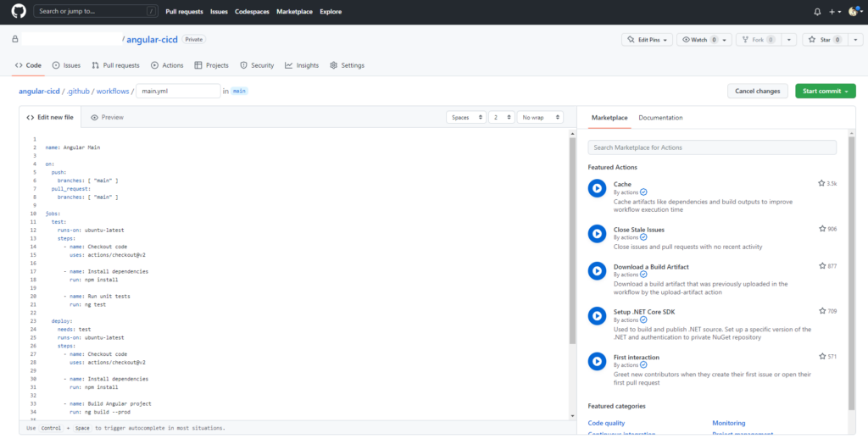Open the Issues repository tab
The image size is (868, 439).
point(66,65)
